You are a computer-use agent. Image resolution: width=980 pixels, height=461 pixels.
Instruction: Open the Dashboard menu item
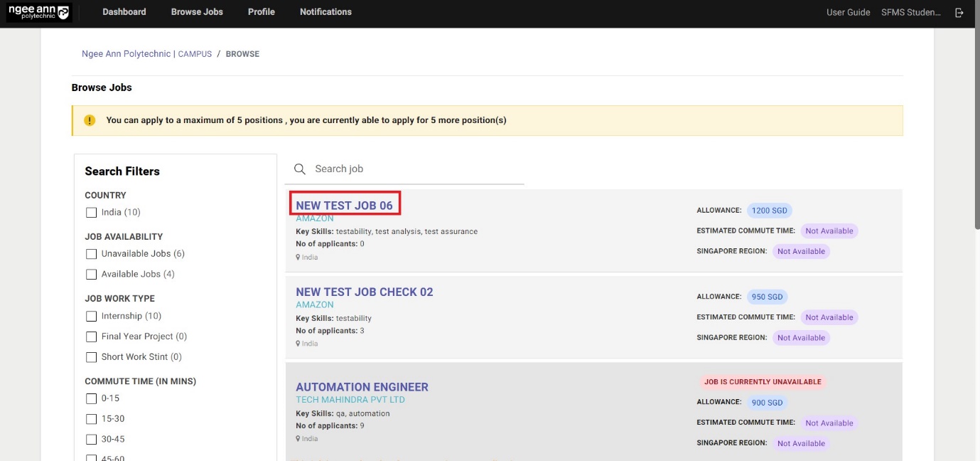[124, 12]
